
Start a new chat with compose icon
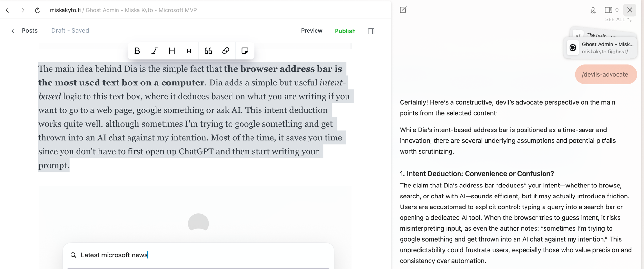pyautogui.click(x=403, y=10)
